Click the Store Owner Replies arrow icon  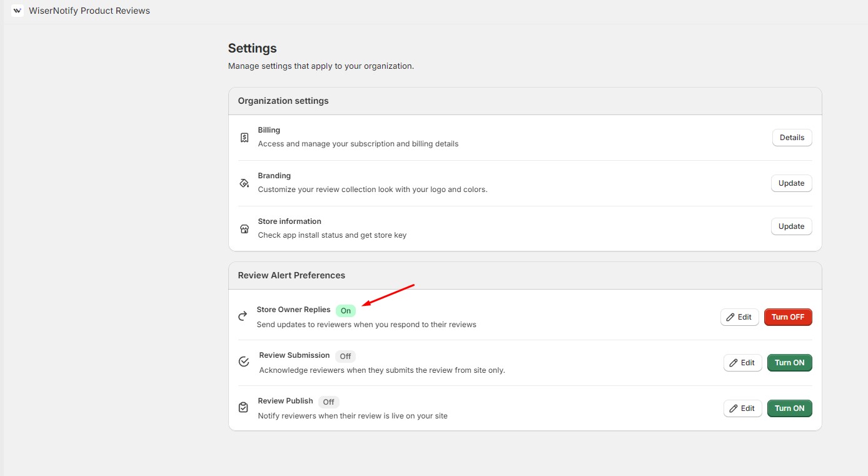(243, 316)
